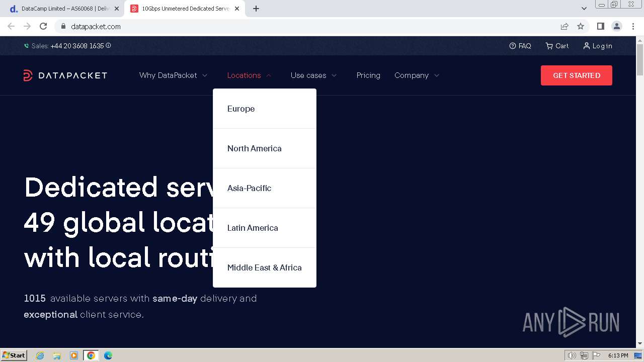Toggle the browser side panel
The width and height of the screenshot is (644, 362).
(600, 26)
